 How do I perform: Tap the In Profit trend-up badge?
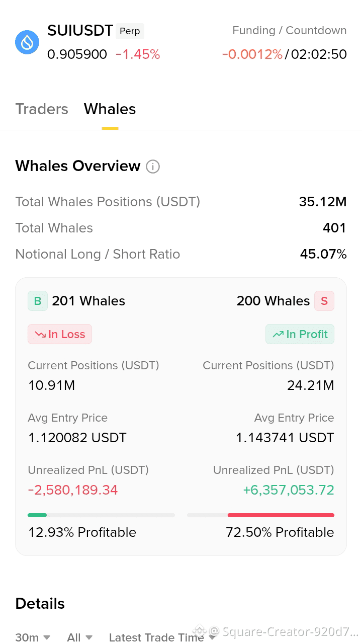tap(300, 334)
